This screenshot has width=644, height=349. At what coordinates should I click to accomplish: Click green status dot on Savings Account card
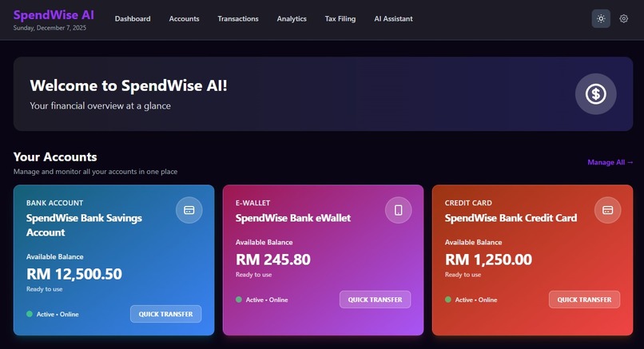tap(30, 314)
